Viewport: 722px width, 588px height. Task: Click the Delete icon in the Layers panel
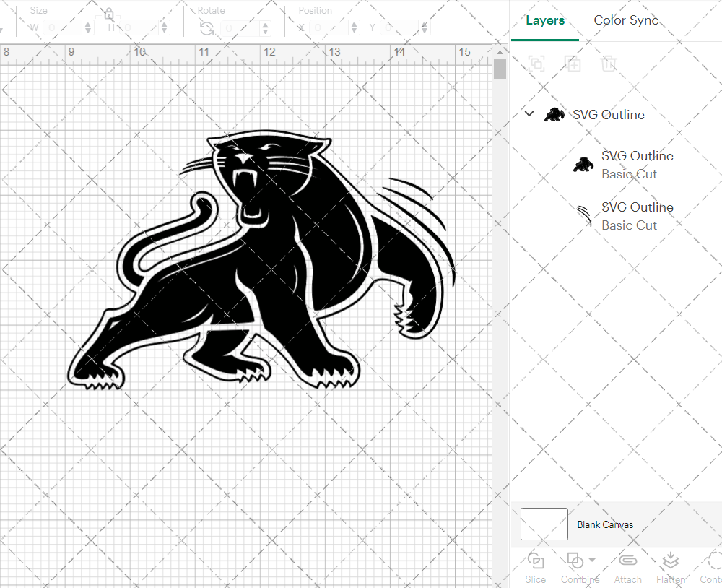[609, 64]
